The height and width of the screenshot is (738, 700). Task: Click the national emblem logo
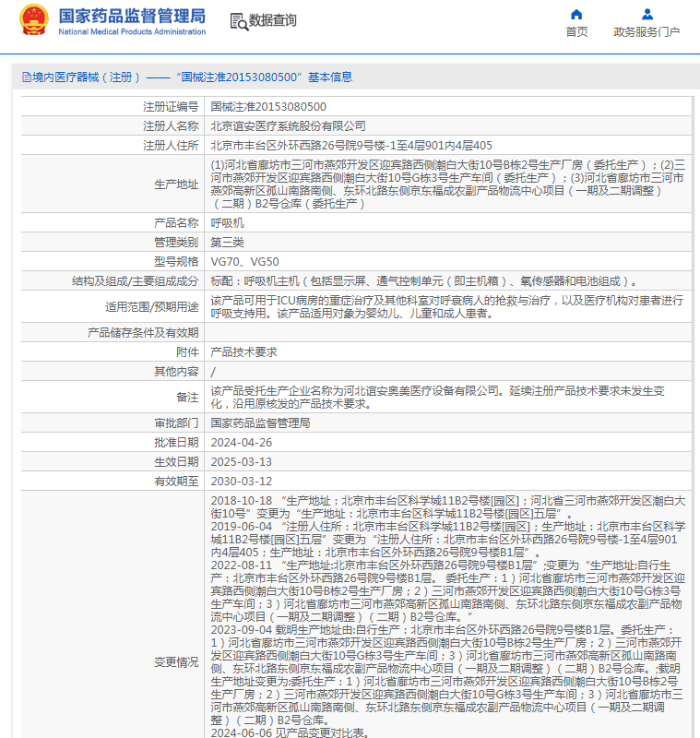[x=33, y=20]
